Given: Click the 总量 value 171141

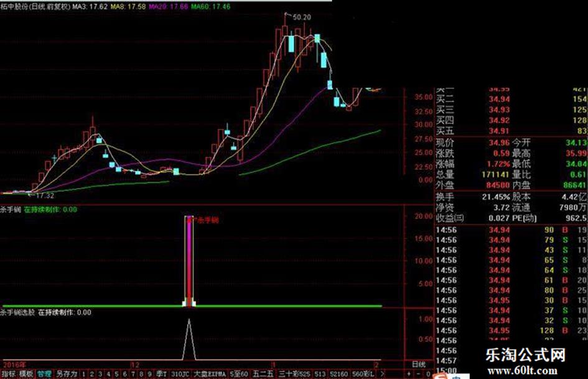Looking at the screenshot, I should 496,174.
